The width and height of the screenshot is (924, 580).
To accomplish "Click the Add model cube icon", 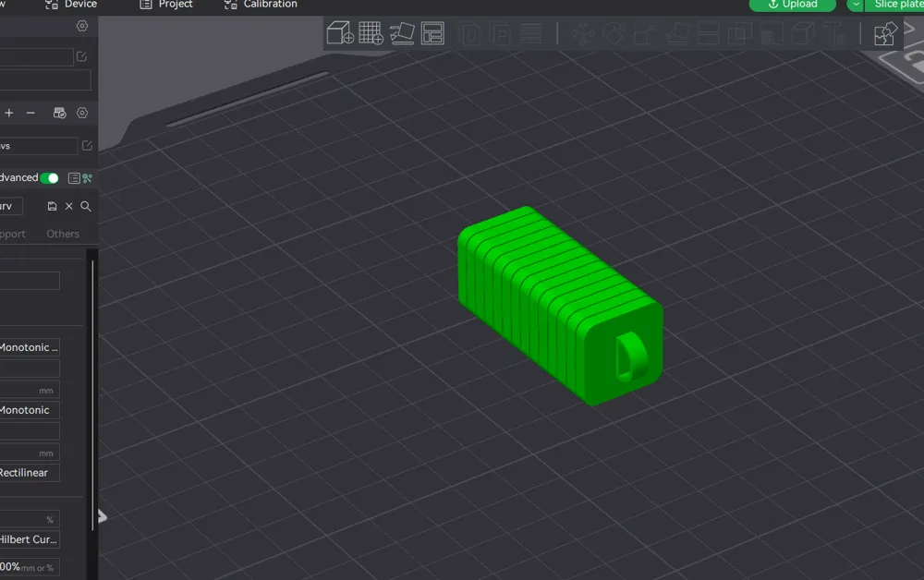I will (340, 34).
